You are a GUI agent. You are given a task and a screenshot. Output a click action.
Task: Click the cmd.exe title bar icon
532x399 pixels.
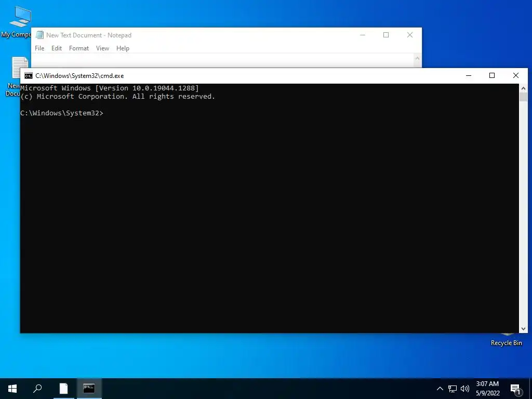pos(29,76)
